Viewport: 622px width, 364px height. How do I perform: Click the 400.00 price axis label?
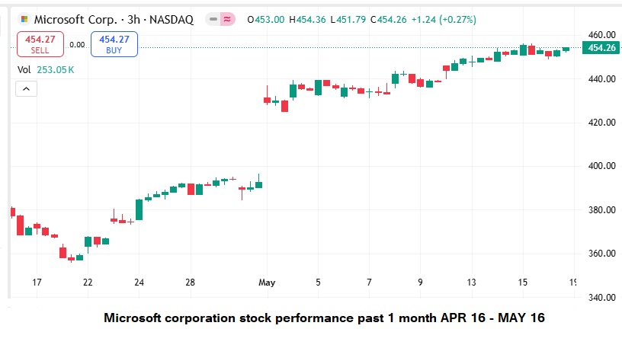pyautogui.click(x=601, y=166)
